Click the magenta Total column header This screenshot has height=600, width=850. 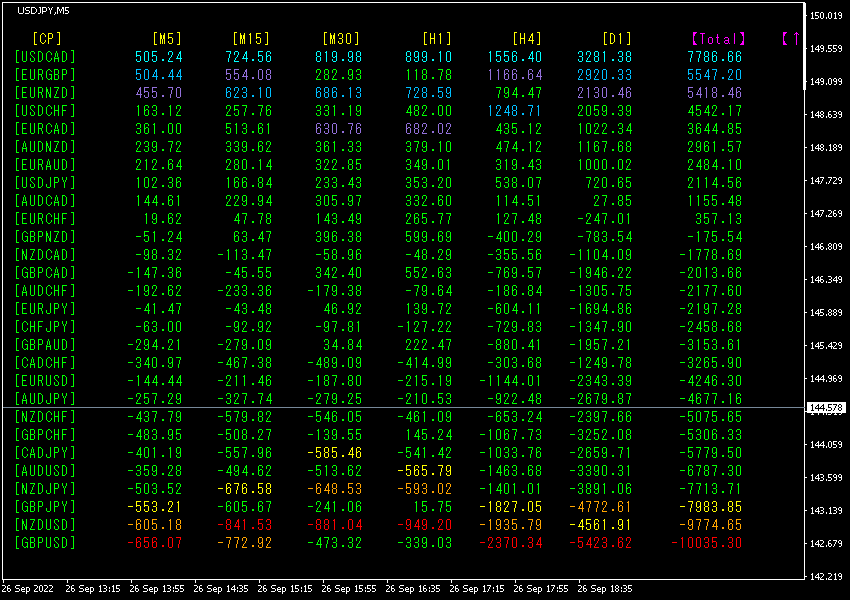(719, 39)
